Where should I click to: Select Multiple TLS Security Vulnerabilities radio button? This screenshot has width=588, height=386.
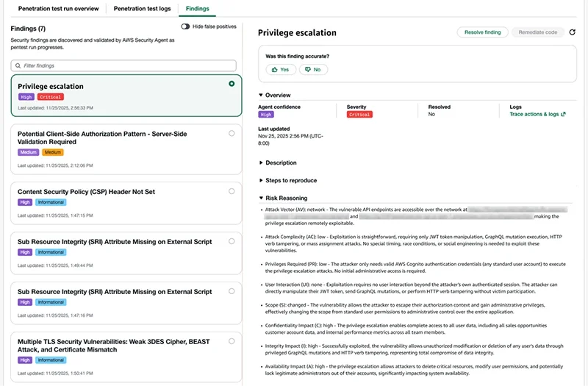coord(232,341)
